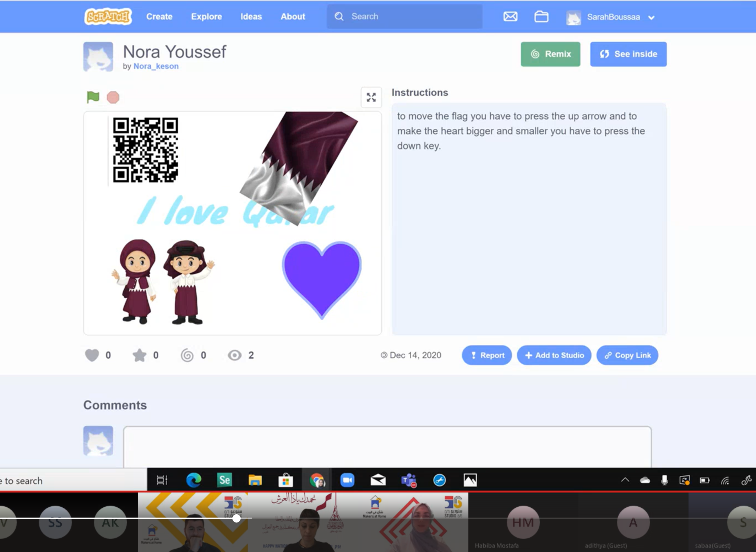The image size is (756, 552).
Task: Open Microsoft Store from the taskbar
Action: [286, 480]
